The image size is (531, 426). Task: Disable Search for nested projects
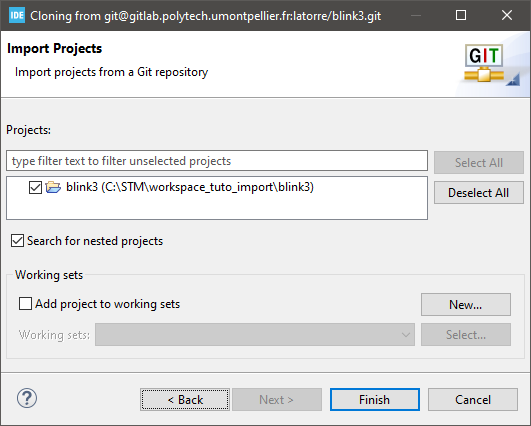coord(17,241)
